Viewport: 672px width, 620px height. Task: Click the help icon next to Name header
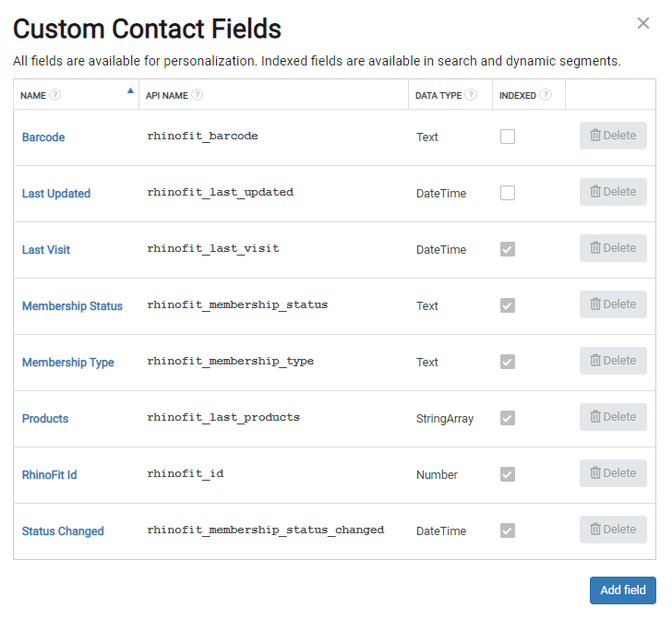point(55,95)
